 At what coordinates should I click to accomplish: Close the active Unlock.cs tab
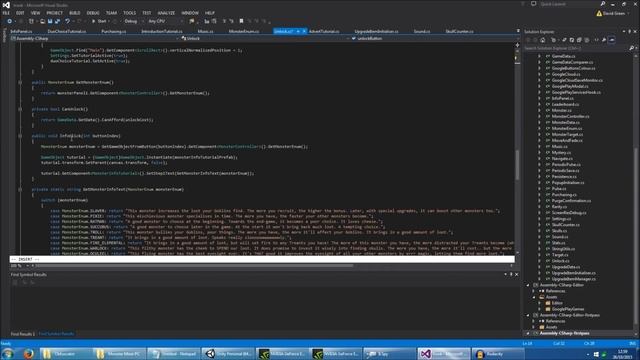(x=304, y=31)
